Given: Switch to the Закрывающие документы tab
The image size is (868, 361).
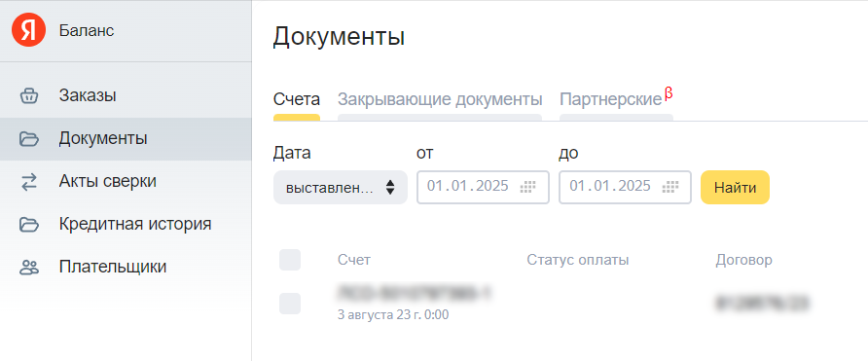Looking at the screenshot, I should pos(440,100).
